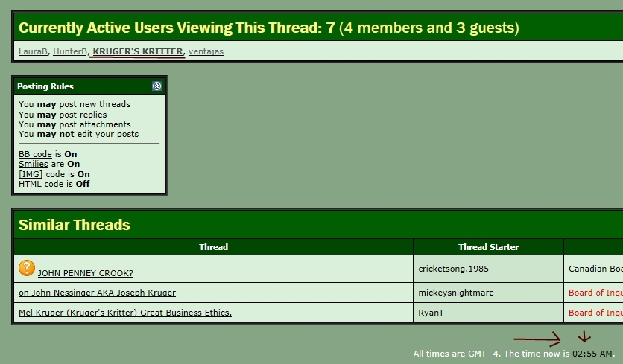Screen dimensions: 623x364
Task: Open ventajas user profile
Action: 206,51
